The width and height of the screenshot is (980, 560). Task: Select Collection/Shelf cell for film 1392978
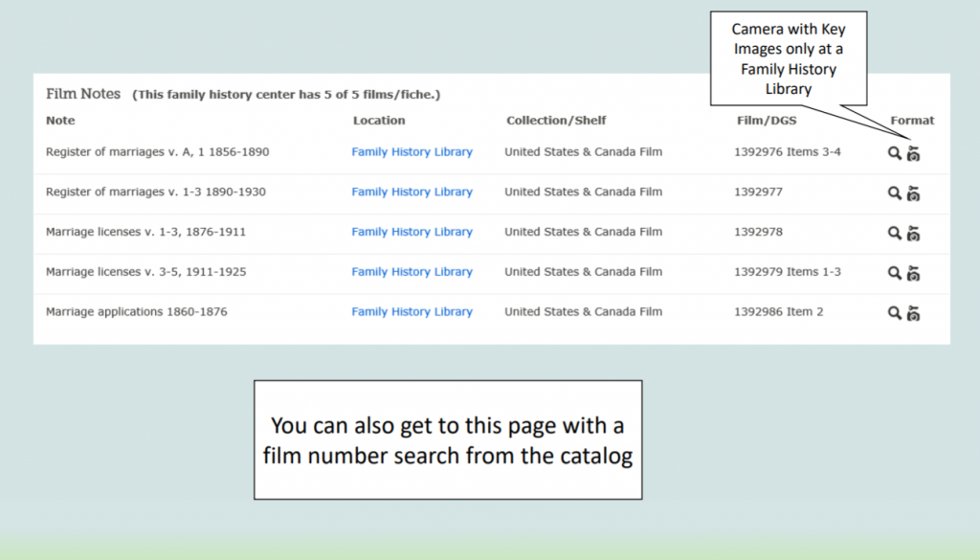(584, 232)
